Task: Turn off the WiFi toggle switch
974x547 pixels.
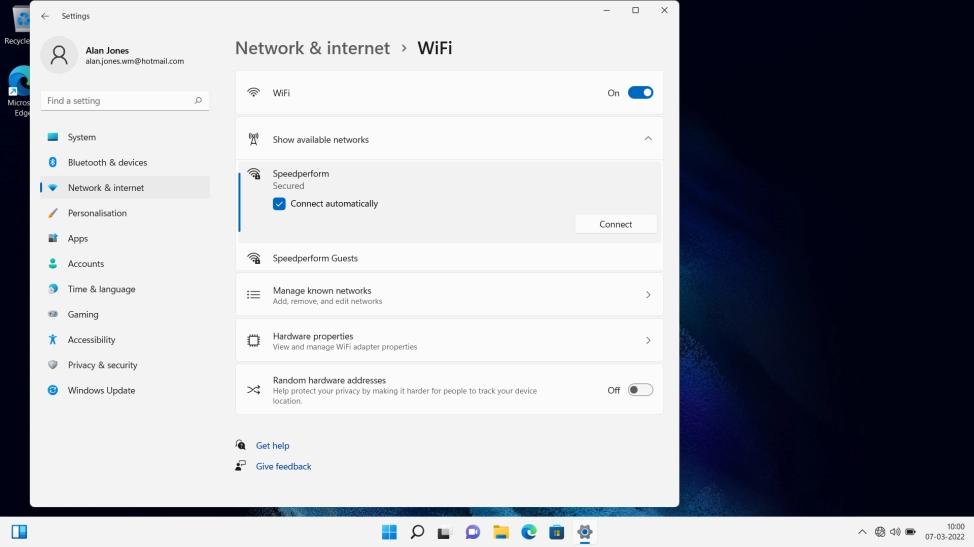Action: click(x=640, y=93)
